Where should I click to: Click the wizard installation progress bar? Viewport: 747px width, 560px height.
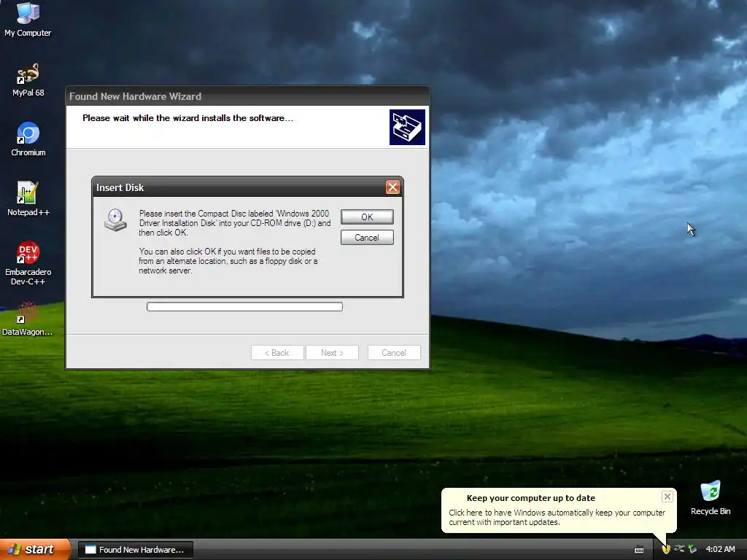coord(244,306)
